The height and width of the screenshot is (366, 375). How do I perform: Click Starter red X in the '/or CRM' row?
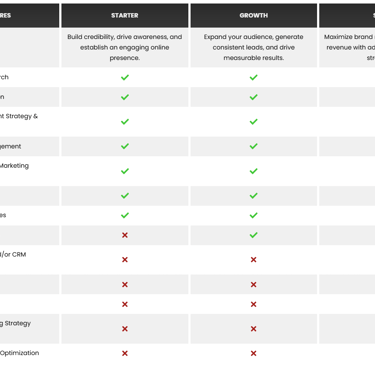[x=125, y=260]
